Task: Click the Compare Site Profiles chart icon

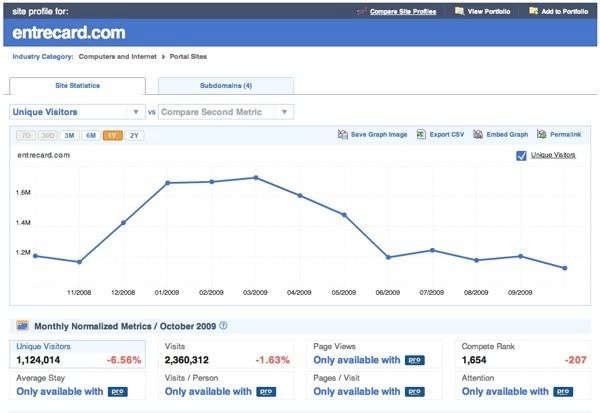Action: 362,11
